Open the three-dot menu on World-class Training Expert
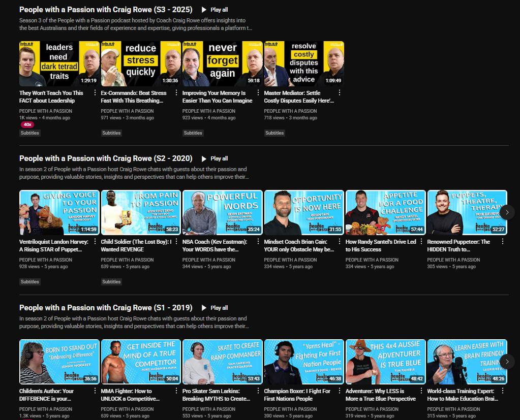The width and height of the screenshot is (520, 420). coord(503,391)
